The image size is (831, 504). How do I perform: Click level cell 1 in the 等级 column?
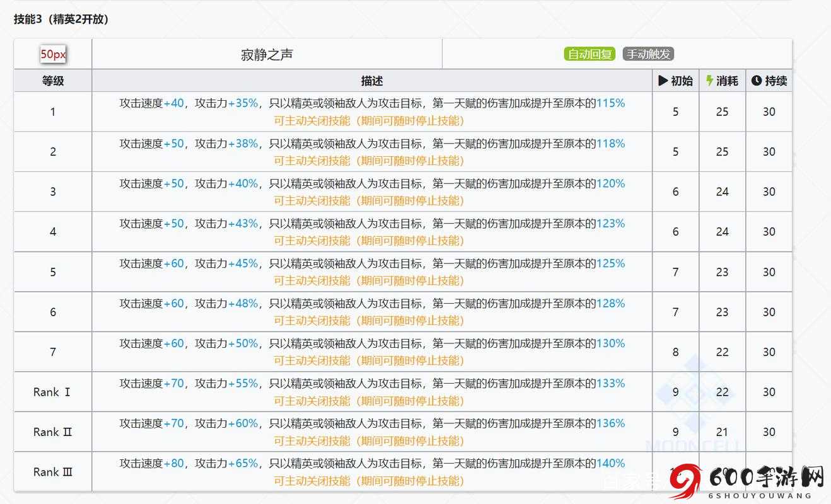53,112
